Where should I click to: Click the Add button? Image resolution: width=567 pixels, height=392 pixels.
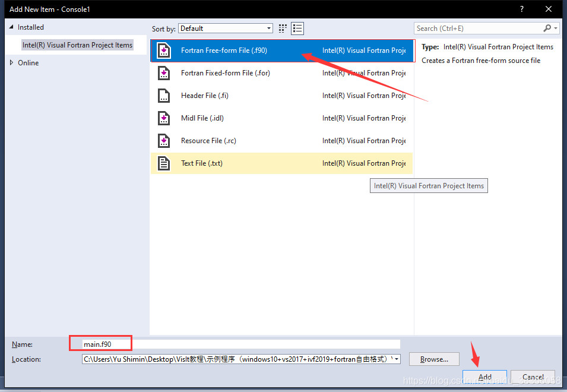(485, 377)
